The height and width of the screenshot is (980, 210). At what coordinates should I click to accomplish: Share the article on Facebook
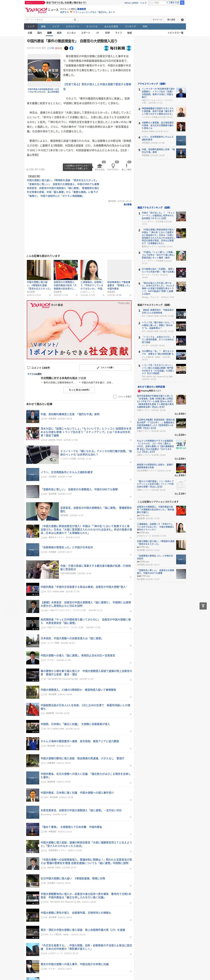[71, 48]
